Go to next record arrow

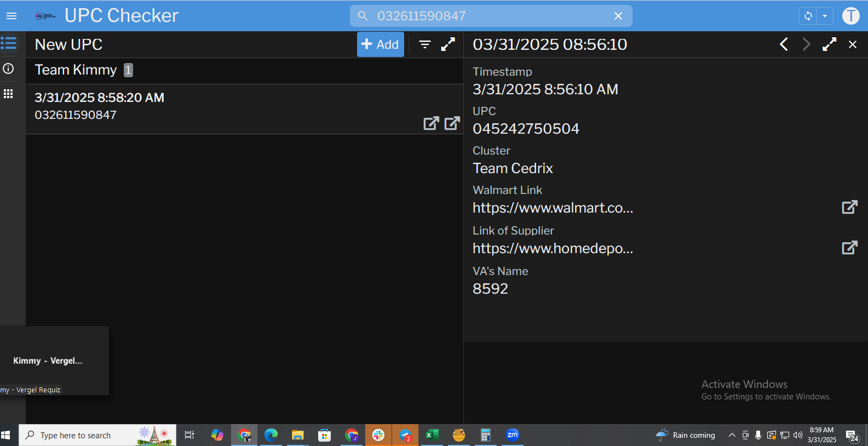806,44
